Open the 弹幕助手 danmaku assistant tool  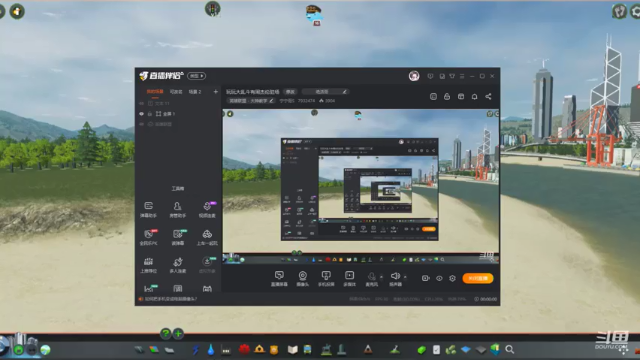coord(149,209)
